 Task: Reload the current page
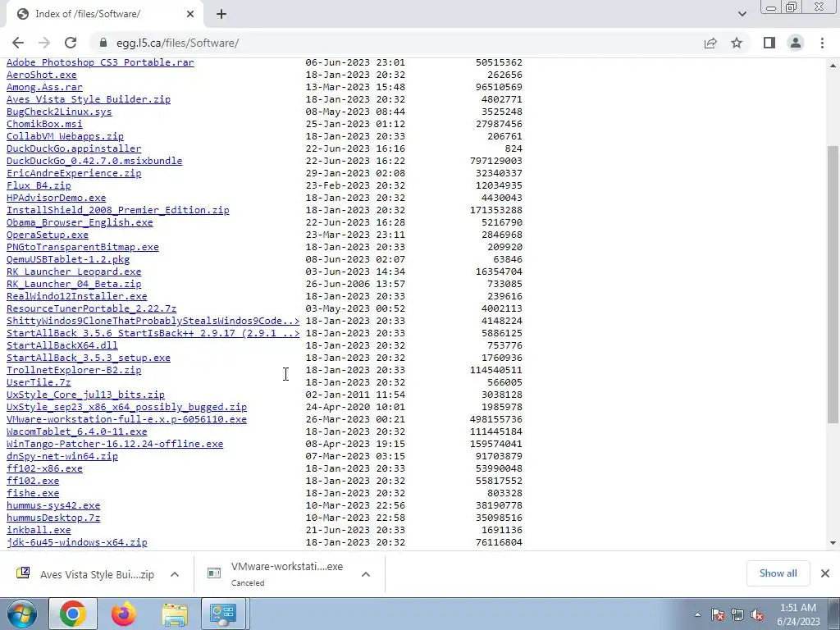click(x=71, y=43)
